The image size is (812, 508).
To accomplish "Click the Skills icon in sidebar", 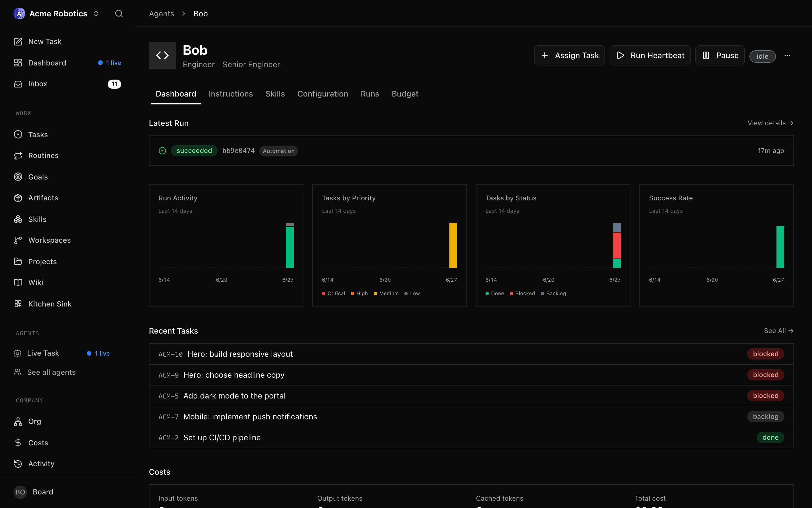I will pos(18,219).
